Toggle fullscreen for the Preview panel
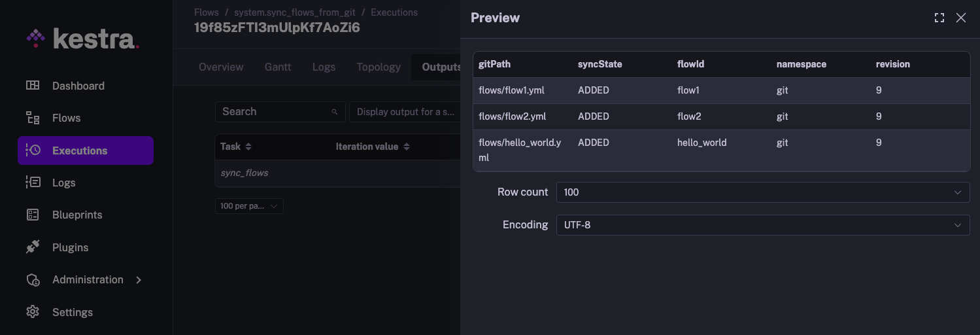Screen dimensions: 980x335 click(x=939, y=18)
